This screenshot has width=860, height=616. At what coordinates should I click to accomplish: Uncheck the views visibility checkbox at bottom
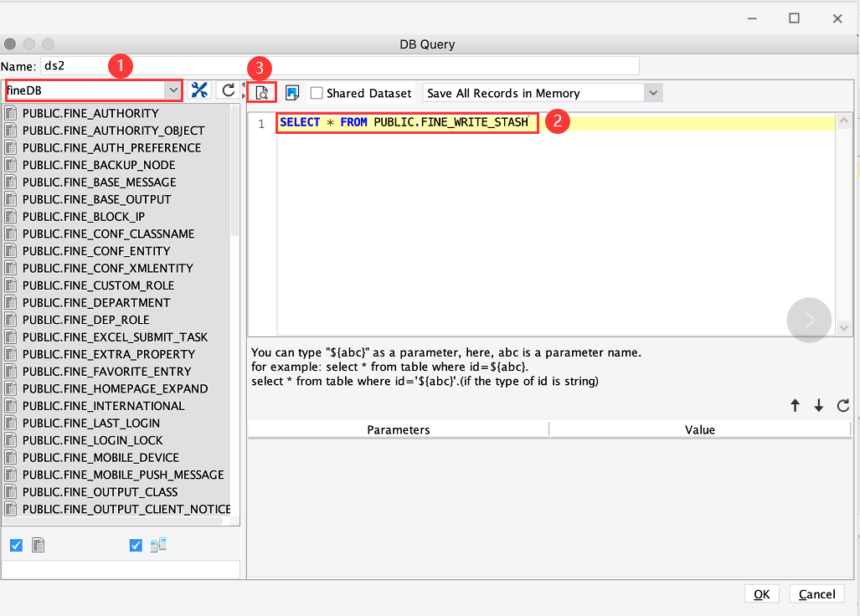pyautogui.click(x=136, y=545)
